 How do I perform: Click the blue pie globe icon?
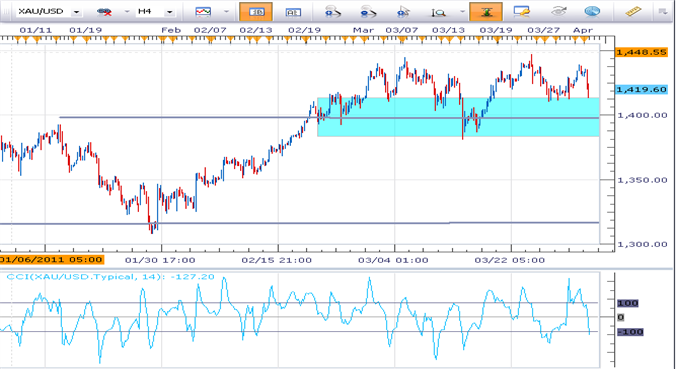tap(592, 12)
